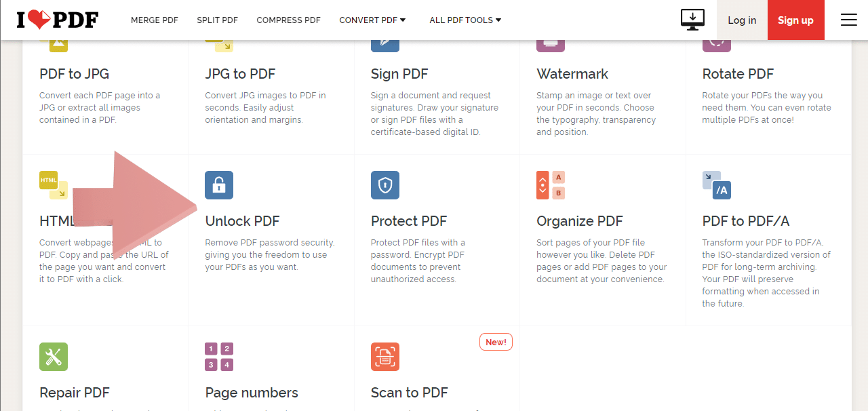Screen dimensions: 868x411
Task: Go to Merge PDF in the navigation bar
Action: coord(155,20)
